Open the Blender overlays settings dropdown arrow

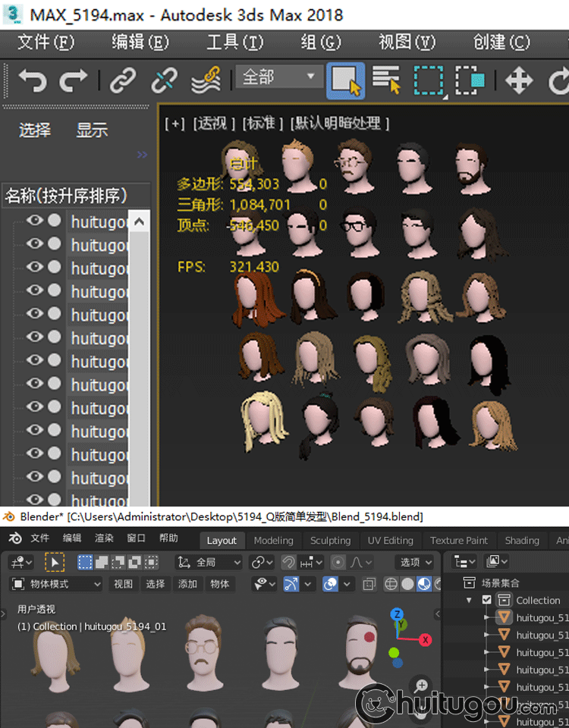pyautogui.click(x=347, y=584)
